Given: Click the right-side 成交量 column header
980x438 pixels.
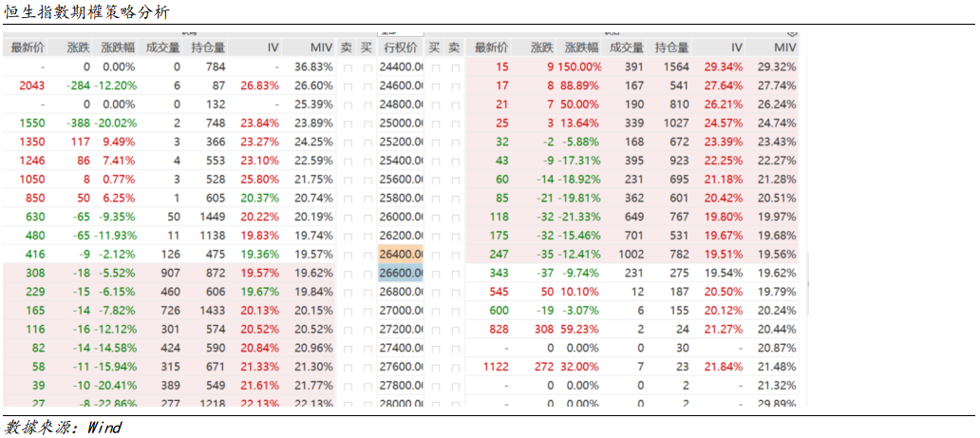Looking at the screenshot, I should click(x=627, y=48).
